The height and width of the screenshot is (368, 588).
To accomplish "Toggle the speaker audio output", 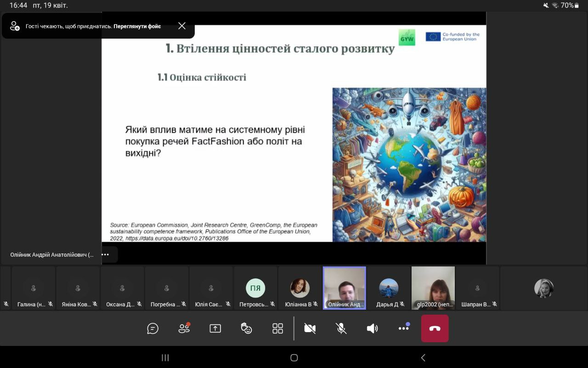I will click(x=372, y=328).
